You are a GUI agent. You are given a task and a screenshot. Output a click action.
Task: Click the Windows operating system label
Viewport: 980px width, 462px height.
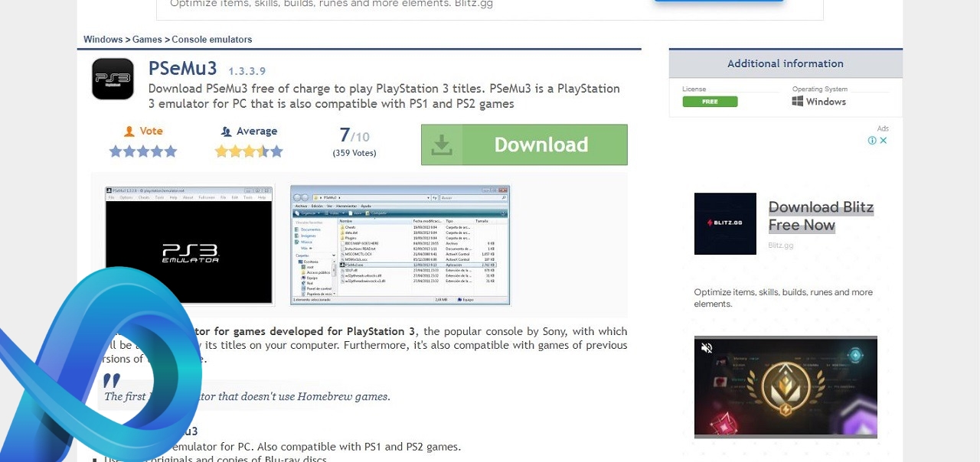click(x=826, y=102)
